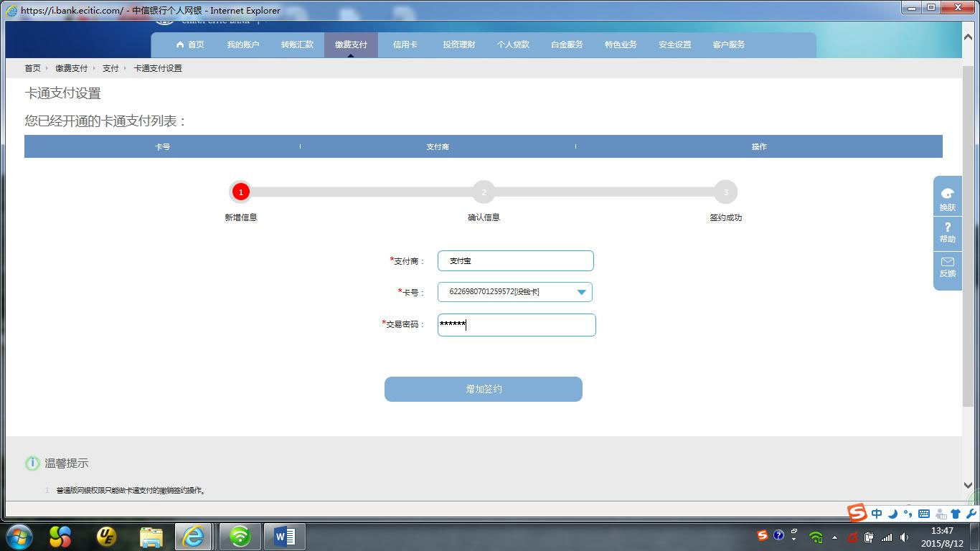Click the 增加签约 button

(484, 389)
